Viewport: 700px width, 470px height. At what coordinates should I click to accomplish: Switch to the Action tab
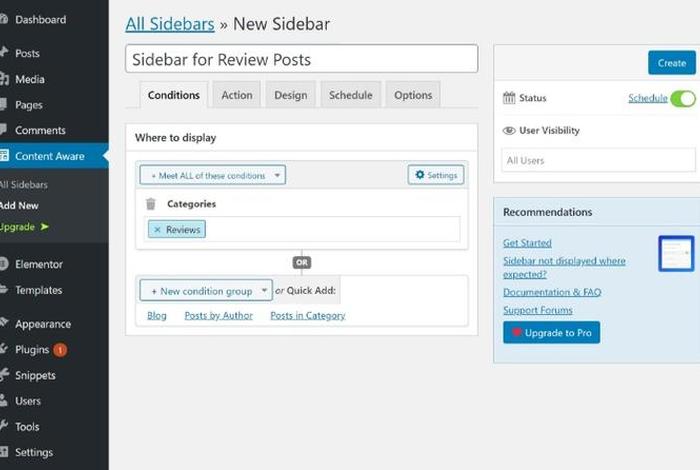click(x=237, y=95)
